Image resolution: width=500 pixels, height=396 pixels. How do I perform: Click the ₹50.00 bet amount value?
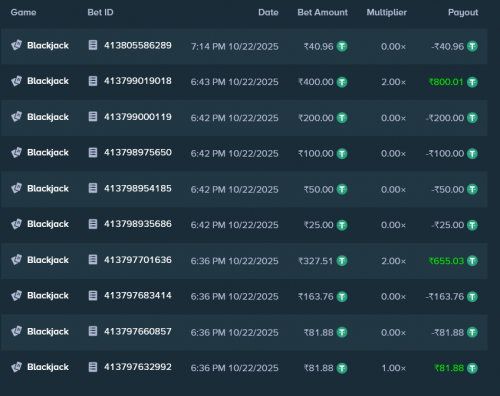click(x=318, y=190)
